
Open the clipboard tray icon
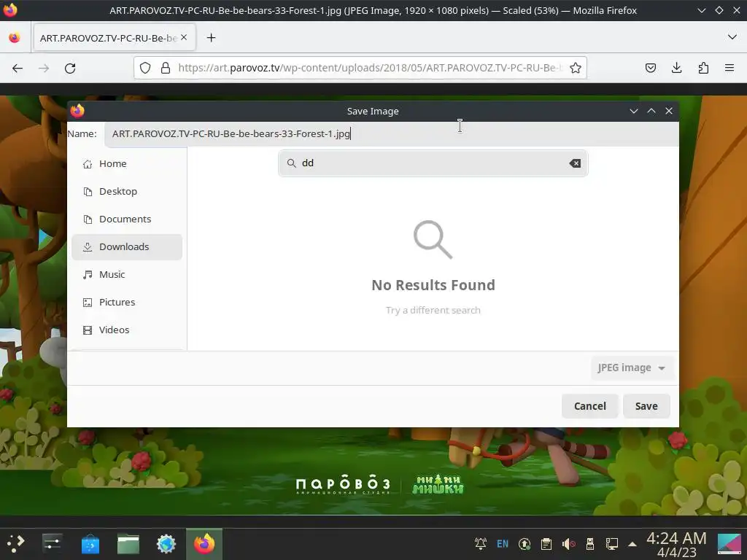[x=546, y=543]
